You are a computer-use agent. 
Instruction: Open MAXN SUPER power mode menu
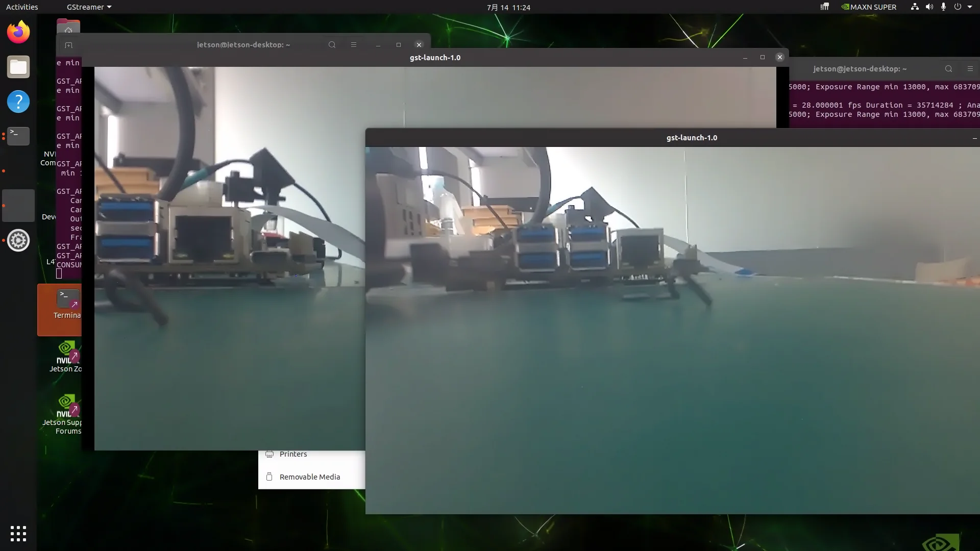coord(869,7)
